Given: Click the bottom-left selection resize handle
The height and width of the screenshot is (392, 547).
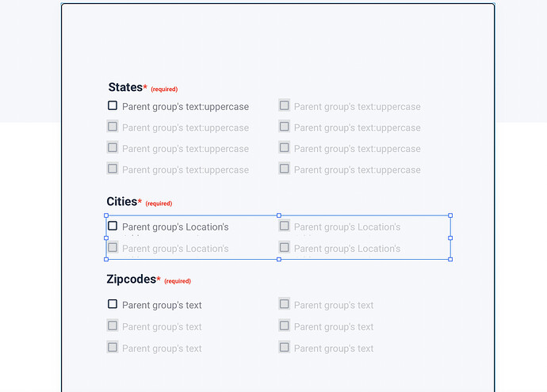Looking at the screenshot, I should pyautogui.click(x=106, y=259).
